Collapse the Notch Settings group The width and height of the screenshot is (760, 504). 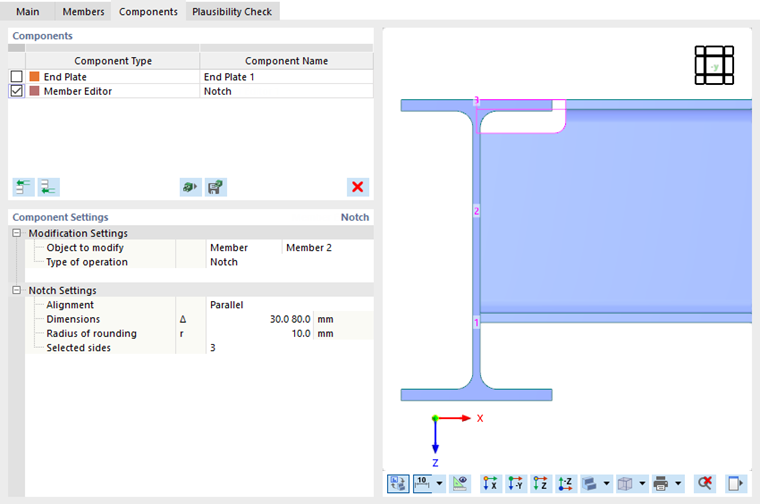pyautogui.click(x=16, y=290)
